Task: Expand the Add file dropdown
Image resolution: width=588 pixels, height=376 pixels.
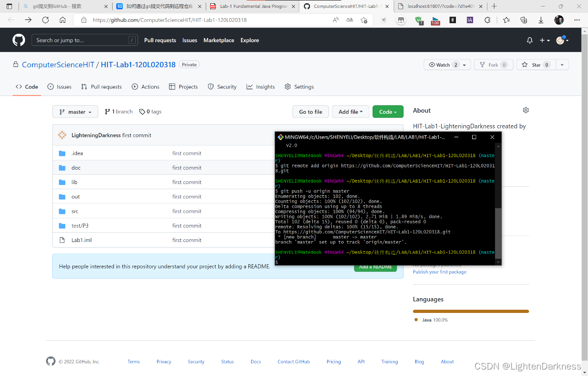Action: pyautogui.click(x=351, y=112)
